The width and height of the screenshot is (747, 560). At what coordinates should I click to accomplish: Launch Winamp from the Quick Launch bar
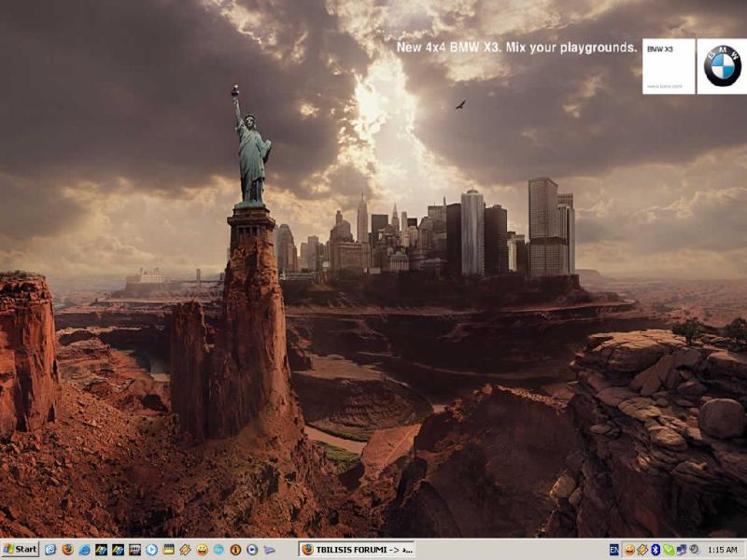185,550
